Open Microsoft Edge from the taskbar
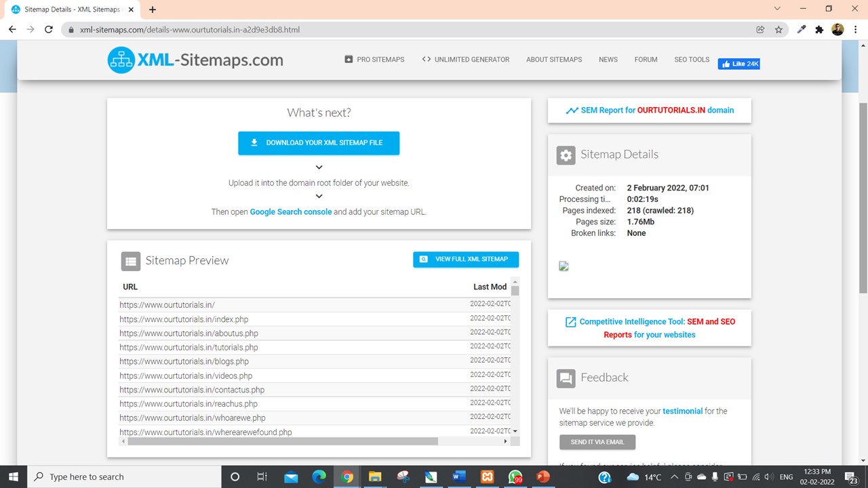868x488 pixels. 319,476
